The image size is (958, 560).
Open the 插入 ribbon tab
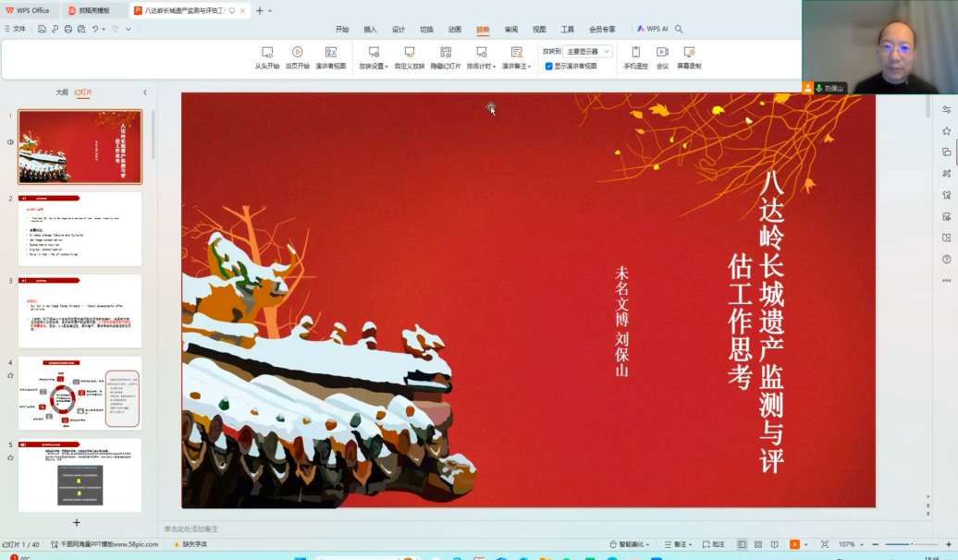click(x=370, y=30)
